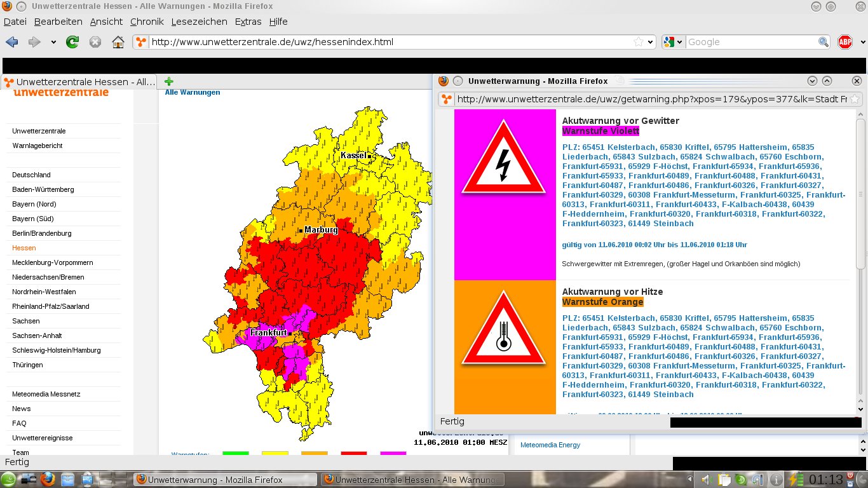The height and width of the screenshot is (488, 868).
Task: Click the Warnstufe Violett label
Action: (x=600, y=131)
